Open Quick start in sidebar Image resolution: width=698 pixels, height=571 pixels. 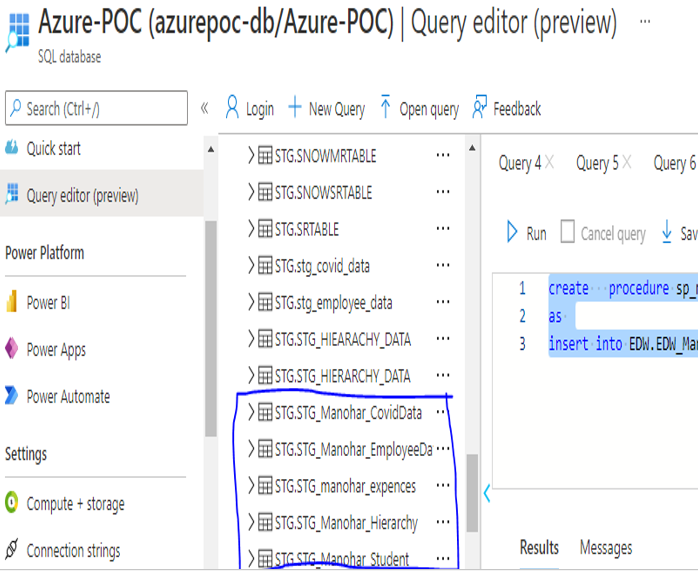53,148
